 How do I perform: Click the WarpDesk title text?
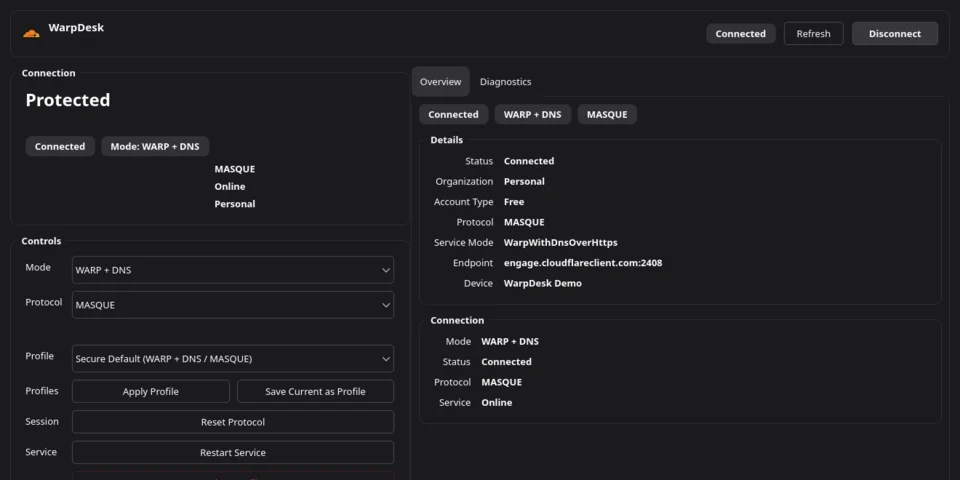(x=76, y=28)
